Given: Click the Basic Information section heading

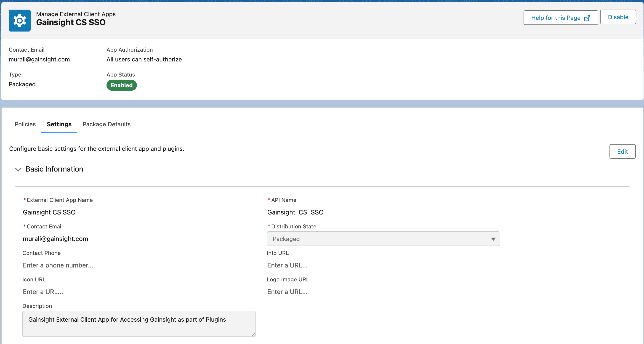Looking at the screenshot, I should tap(54, 169).
